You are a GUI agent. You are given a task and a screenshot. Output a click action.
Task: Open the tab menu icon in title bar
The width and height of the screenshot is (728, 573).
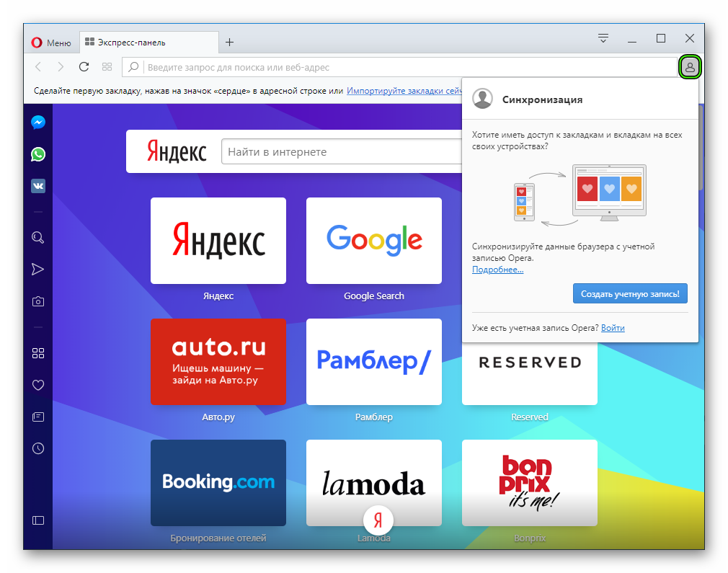click(603, 38)
